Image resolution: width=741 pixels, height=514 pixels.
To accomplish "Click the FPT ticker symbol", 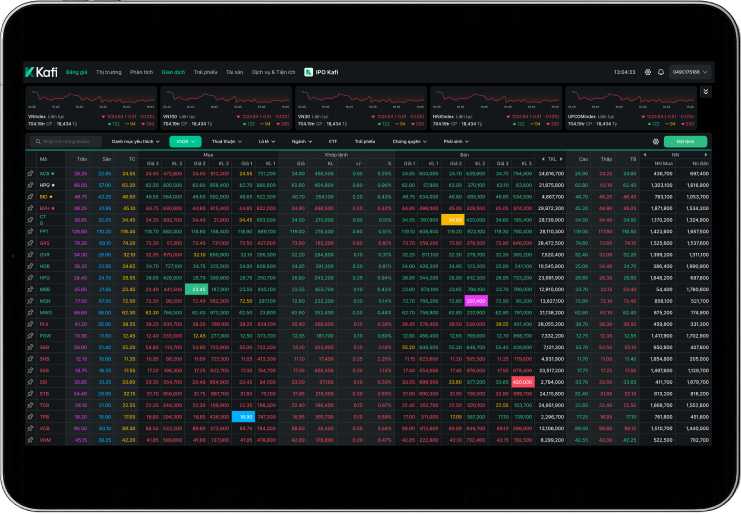I will [44, 231].
